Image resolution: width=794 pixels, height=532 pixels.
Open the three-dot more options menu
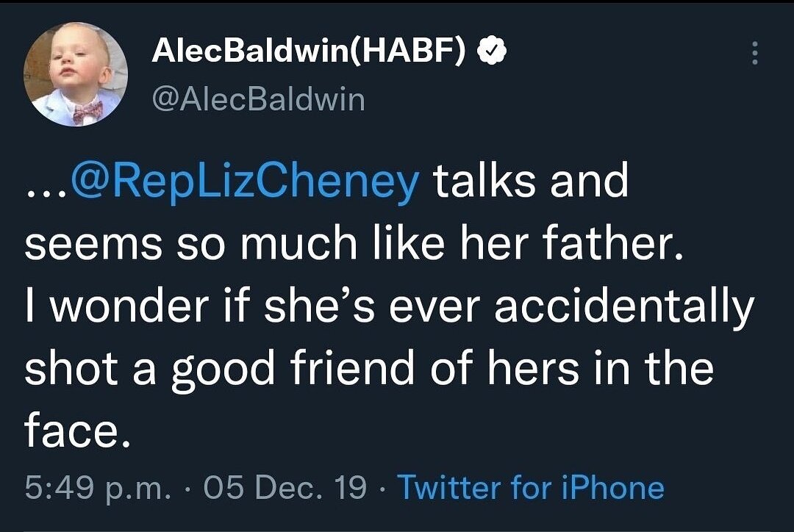point(753,53)
